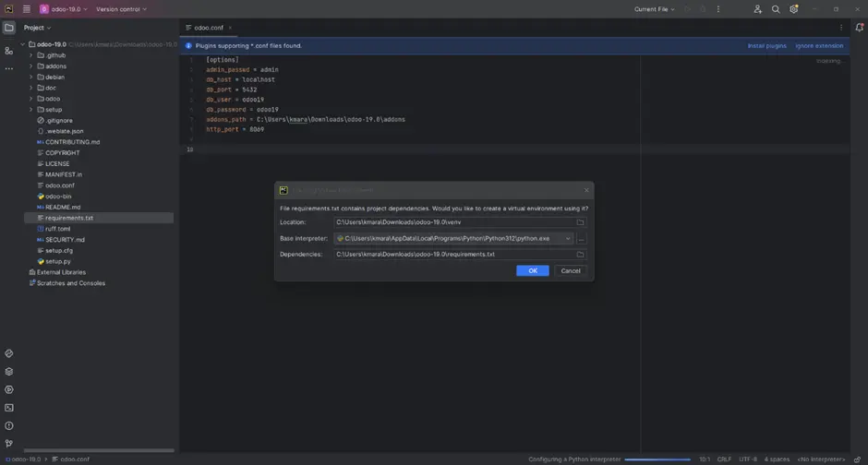Image resolution: width=868 pixels, height=465 pixels.
Task: Toggle the read-only lock icon in status bar
Action: pyautogui.click(x=857, y=459)
